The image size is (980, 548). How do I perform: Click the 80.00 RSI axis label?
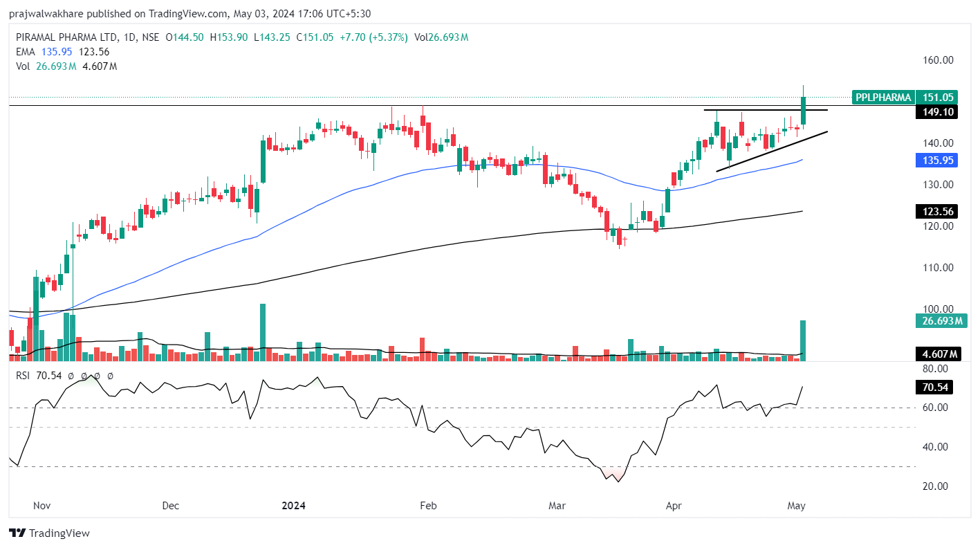(x=935, y=368)
